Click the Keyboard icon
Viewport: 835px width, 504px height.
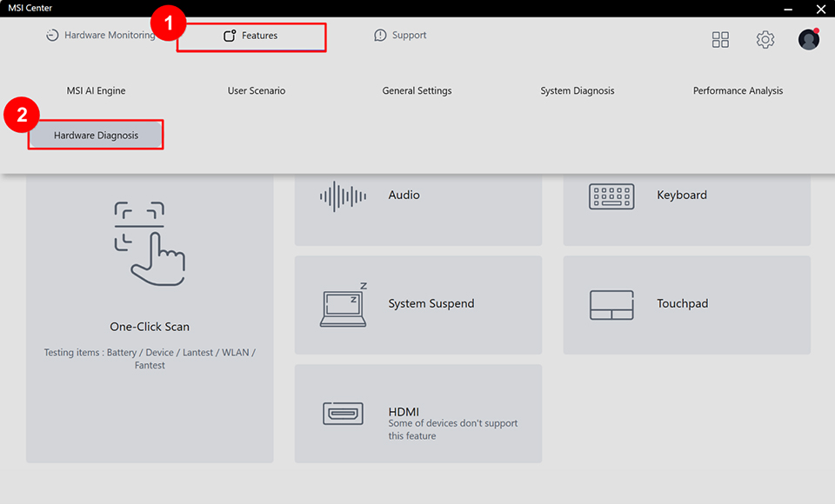click(x=611, y=196)
